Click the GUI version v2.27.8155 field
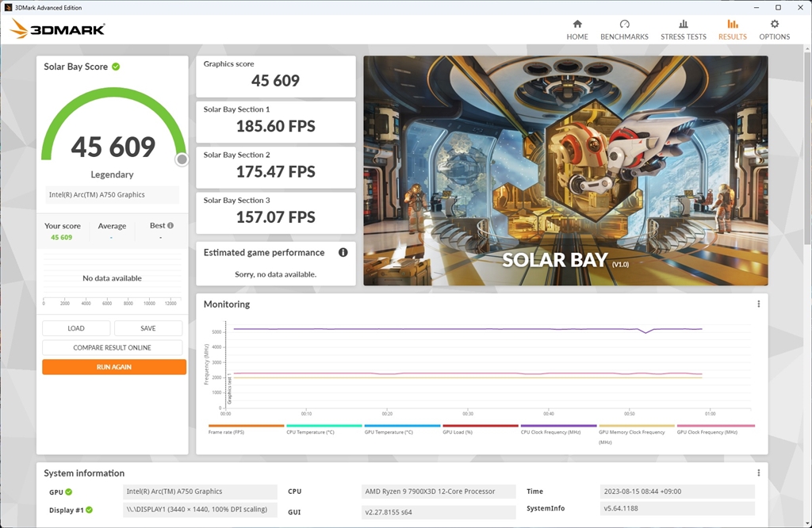This screenshot has width=812, height=528. point(438,512)
